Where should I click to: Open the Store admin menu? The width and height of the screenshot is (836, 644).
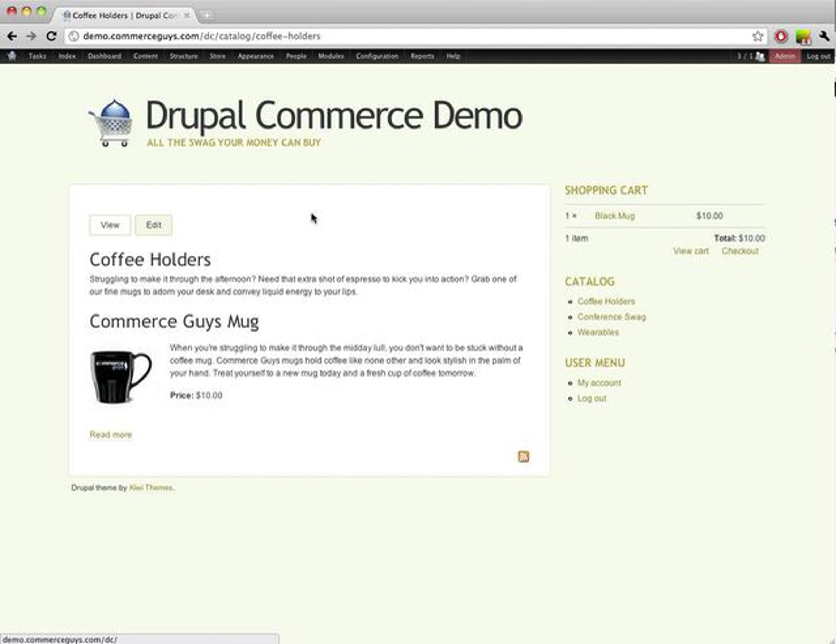(217, 56)
